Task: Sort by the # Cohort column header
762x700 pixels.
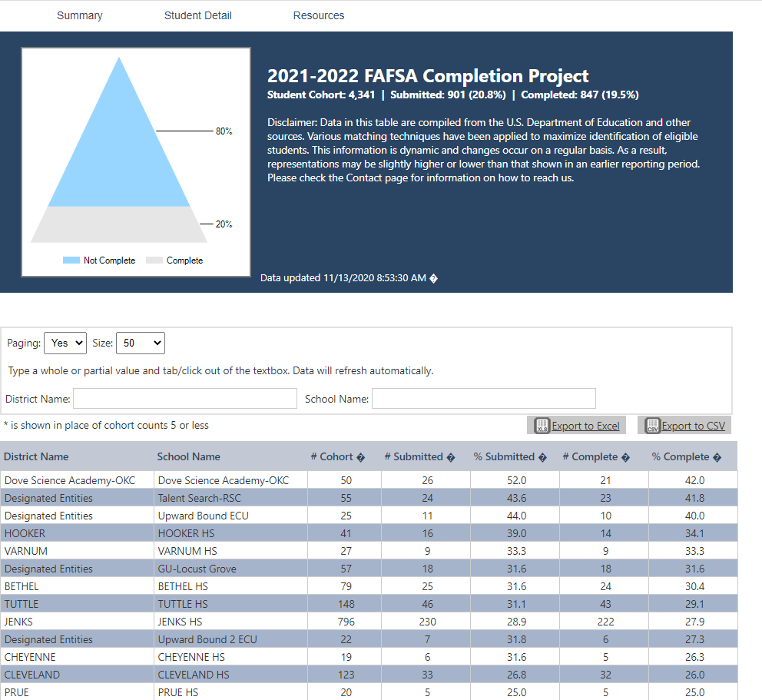Action: click(332, 457)
